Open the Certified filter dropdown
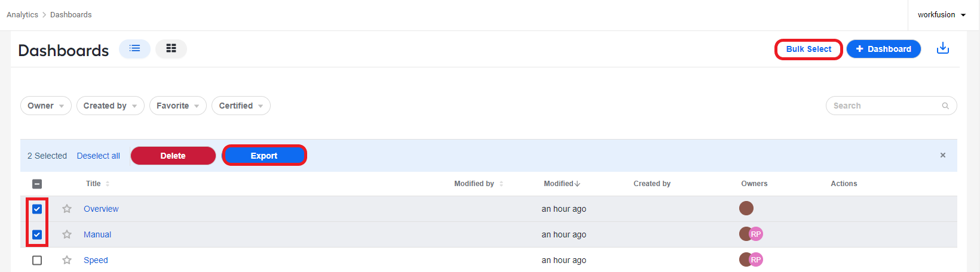980x272 pixels. pos(241,106)
